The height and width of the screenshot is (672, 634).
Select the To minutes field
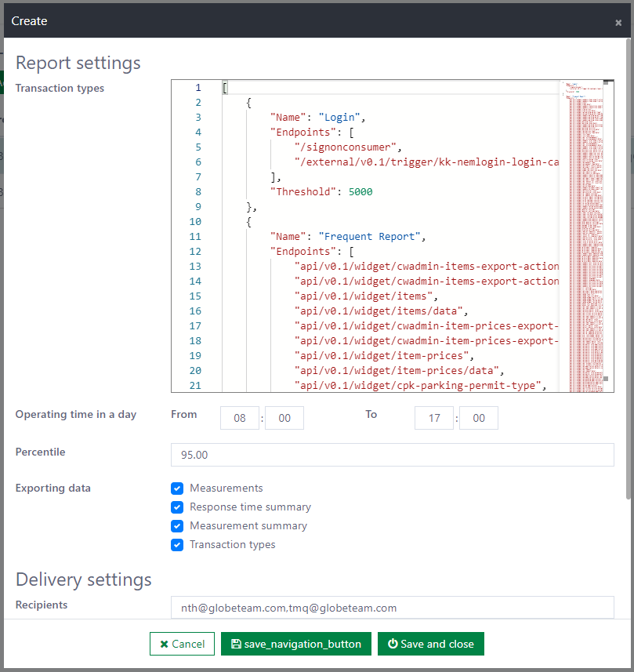(x=479, y=419)
